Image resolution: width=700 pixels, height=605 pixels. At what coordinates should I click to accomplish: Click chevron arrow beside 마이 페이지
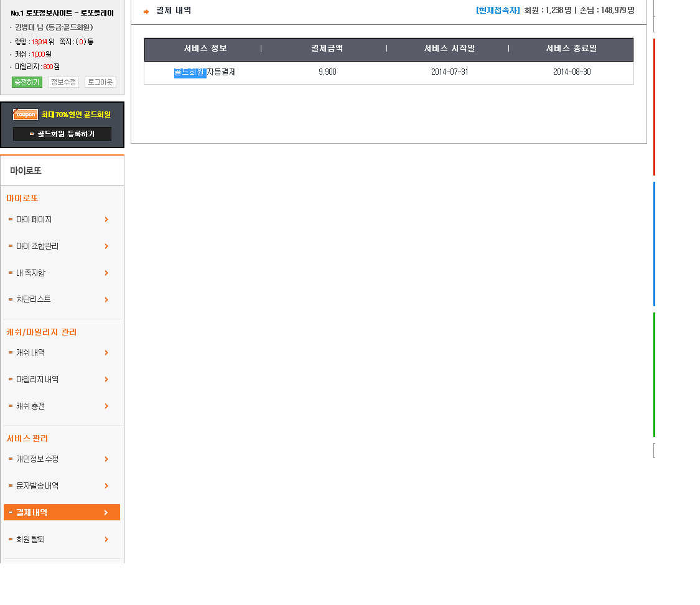click(106, 220)
